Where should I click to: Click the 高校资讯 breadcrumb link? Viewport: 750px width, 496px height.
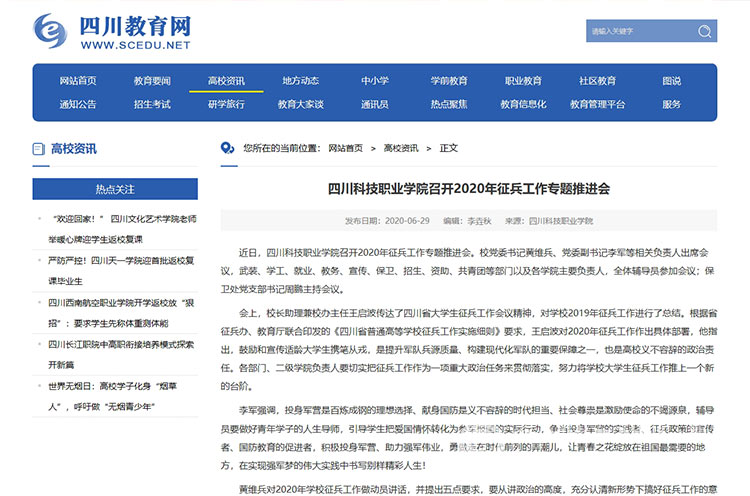click(x=401, y=148)
